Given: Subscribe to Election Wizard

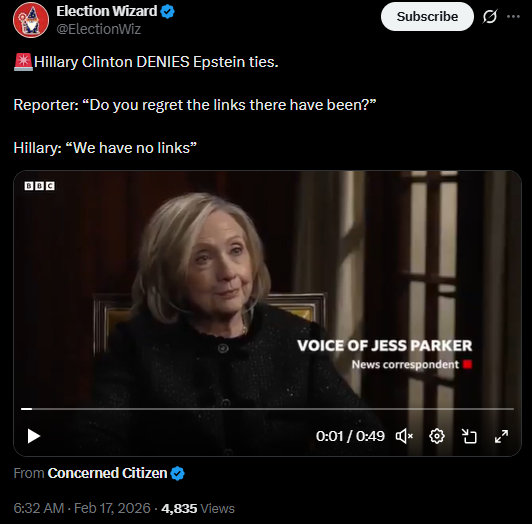Looking at the screenshot, I should (427, 16).
